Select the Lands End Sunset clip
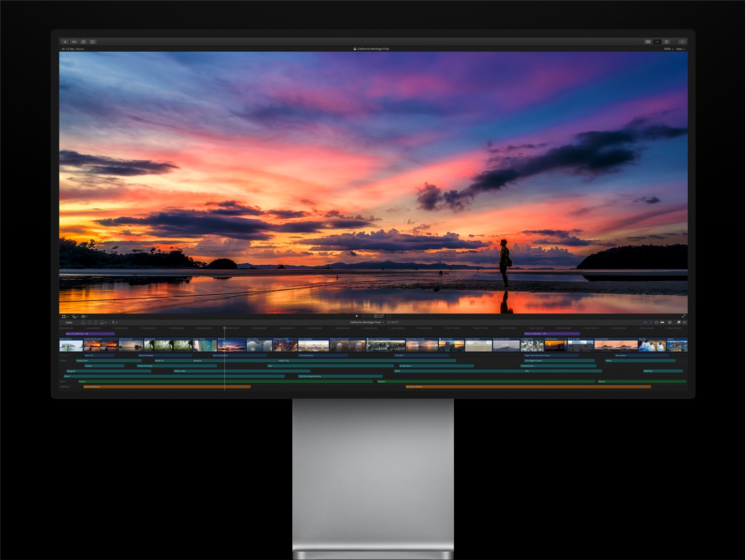The image size is (745, 560). pos(101,345)
